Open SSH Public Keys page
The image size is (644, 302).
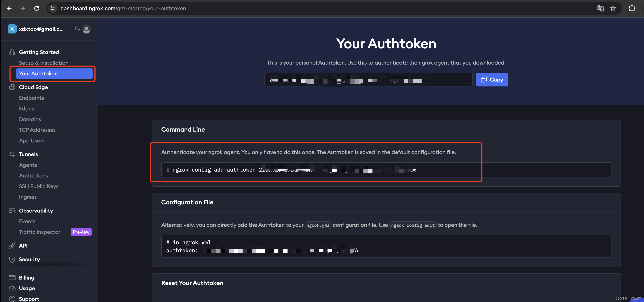[39, 186]
